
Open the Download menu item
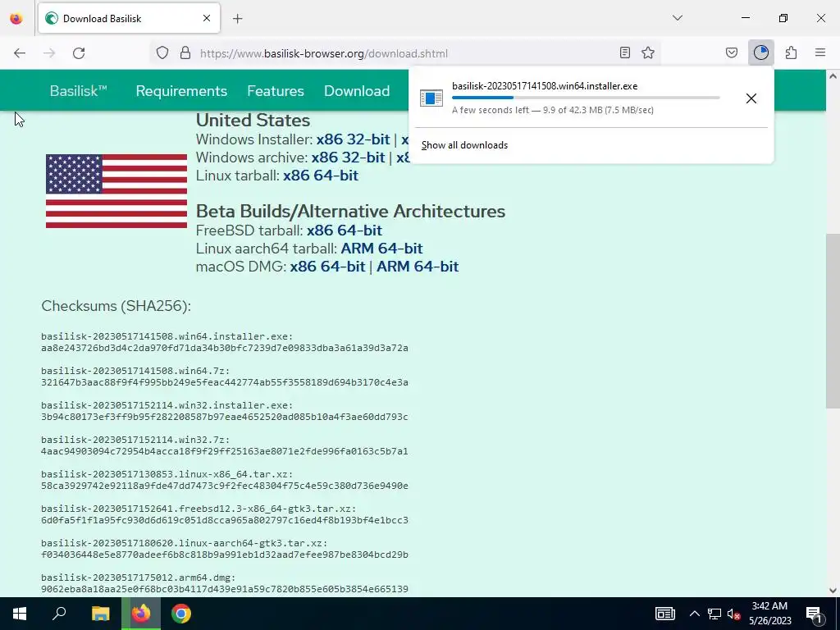pyautogui.click(x=357, y=91)
